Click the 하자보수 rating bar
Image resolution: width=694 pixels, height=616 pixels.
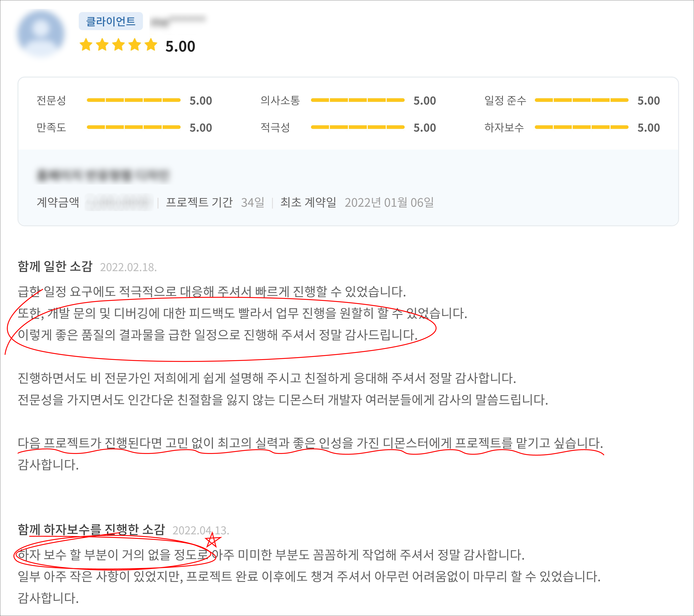(581, 127)
